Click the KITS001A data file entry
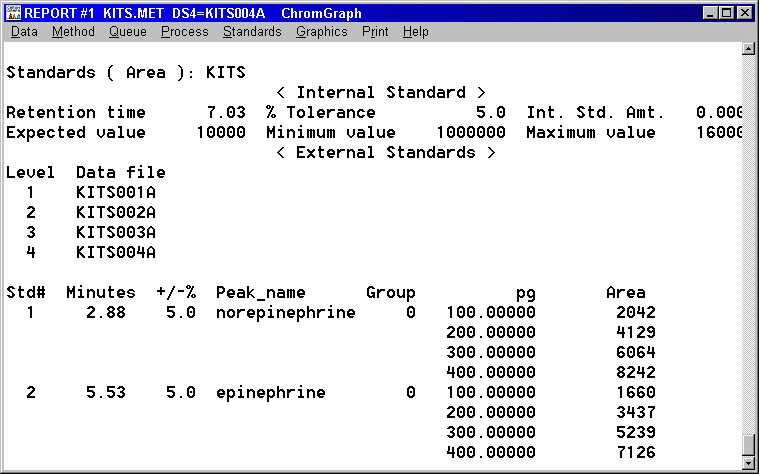Viewport: 759px width, 474px height. point(115,192)
